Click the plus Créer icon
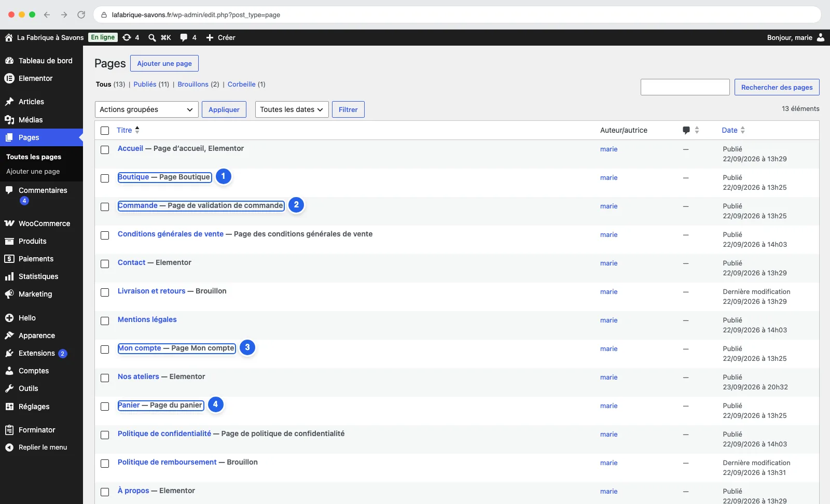The image size is (830, 504). coord(210,37)
